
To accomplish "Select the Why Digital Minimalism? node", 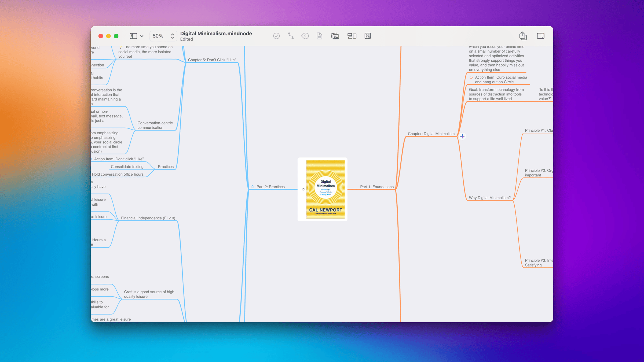I will 490,198.
